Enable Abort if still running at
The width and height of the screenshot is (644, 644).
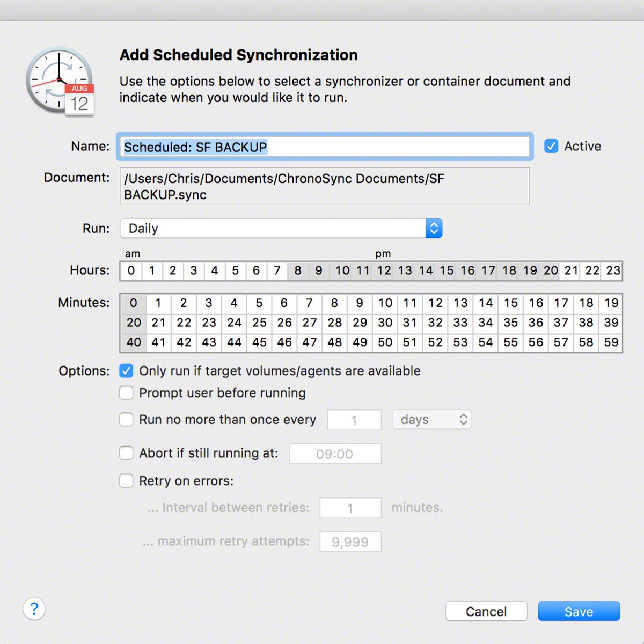coord(126,453)
